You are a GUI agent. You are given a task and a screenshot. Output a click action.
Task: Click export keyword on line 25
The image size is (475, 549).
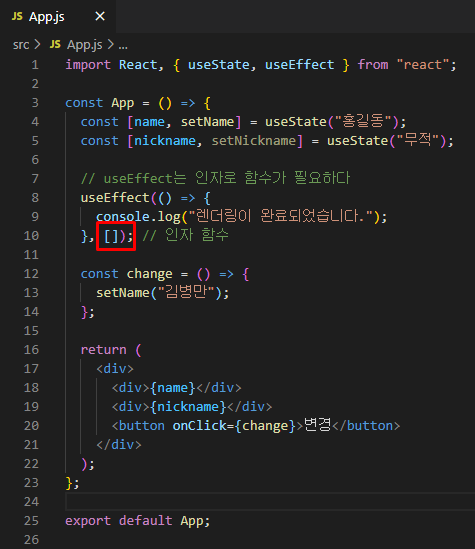(x=88, y=521)
